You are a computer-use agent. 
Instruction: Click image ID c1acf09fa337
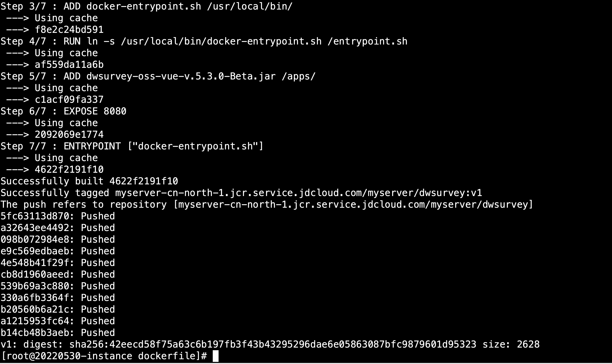click(69, 100)
